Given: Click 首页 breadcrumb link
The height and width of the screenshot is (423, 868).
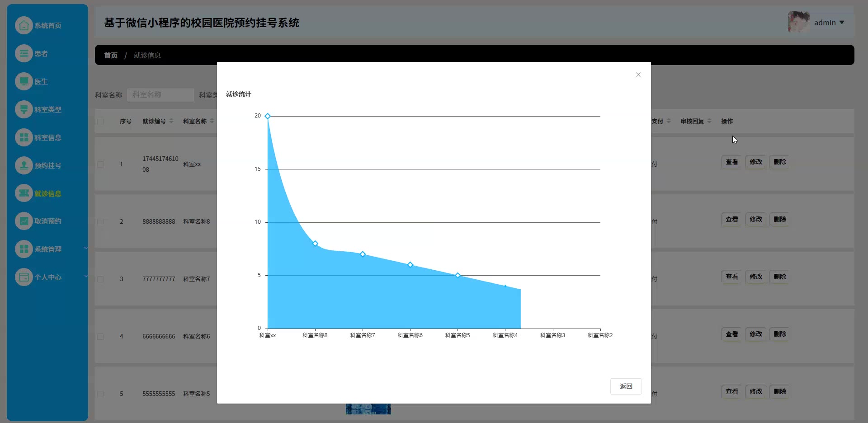Looking at the screenshot, I should (111, 55).
